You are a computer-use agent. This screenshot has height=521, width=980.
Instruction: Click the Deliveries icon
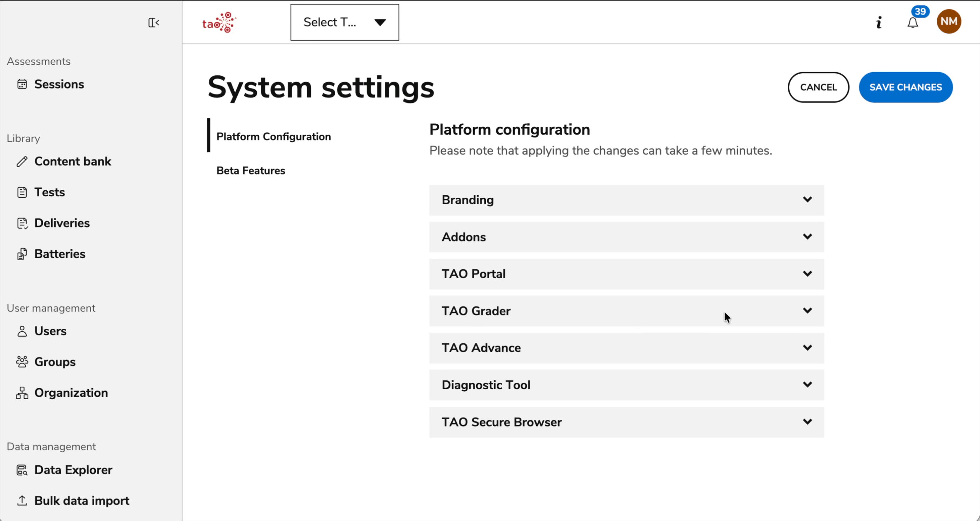[x=22, y=223]
